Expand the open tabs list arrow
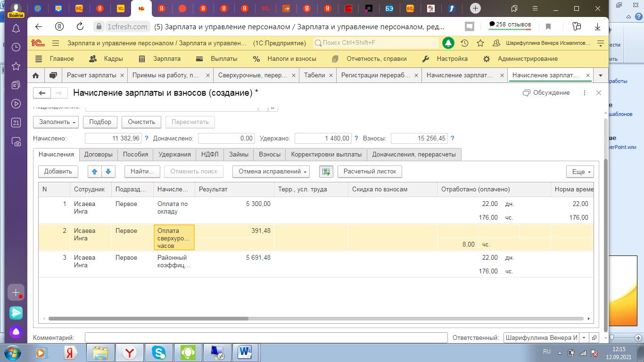 point(600,75)
